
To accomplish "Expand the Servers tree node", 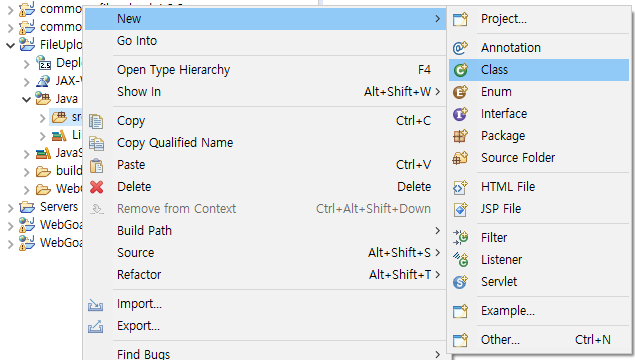I will point(11,207).
